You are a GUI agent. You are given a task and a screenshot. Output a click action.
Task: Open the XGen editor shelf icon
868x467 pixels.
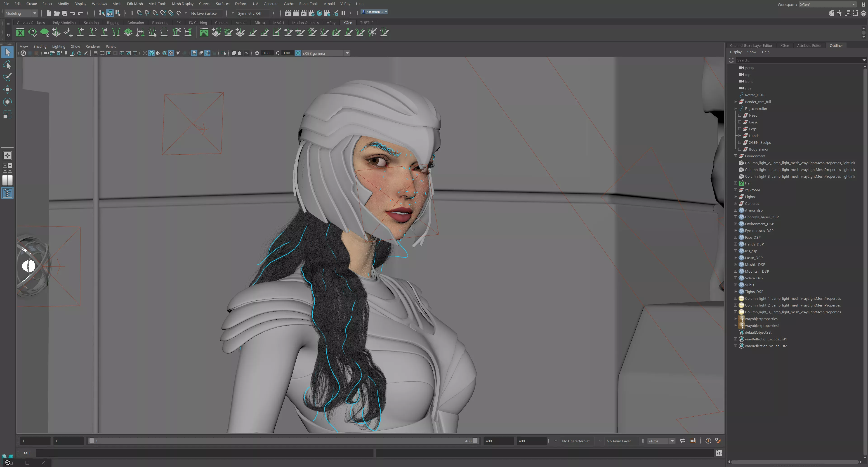coord(20,32)
